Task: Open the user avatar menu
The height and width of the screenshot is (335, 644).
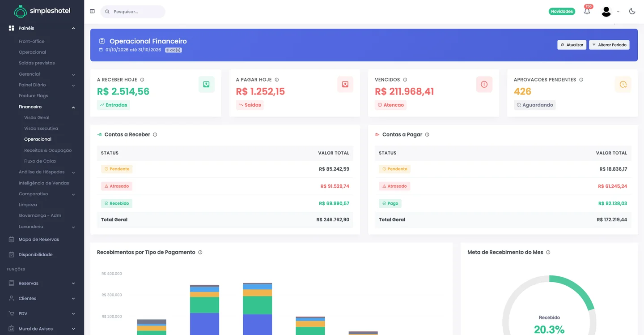Action: [606, 11]
